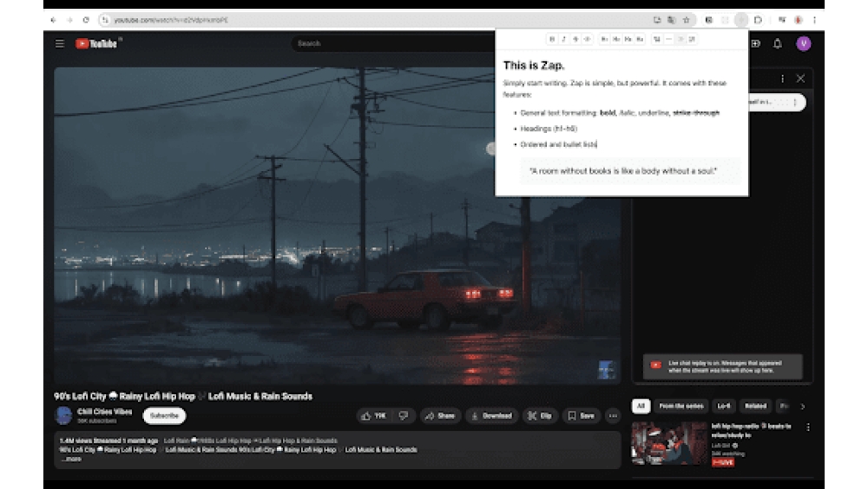Insert horizontal rule from Zap toolbar
The width and height of the screenshot is (868, 489).
click(668, 39)
